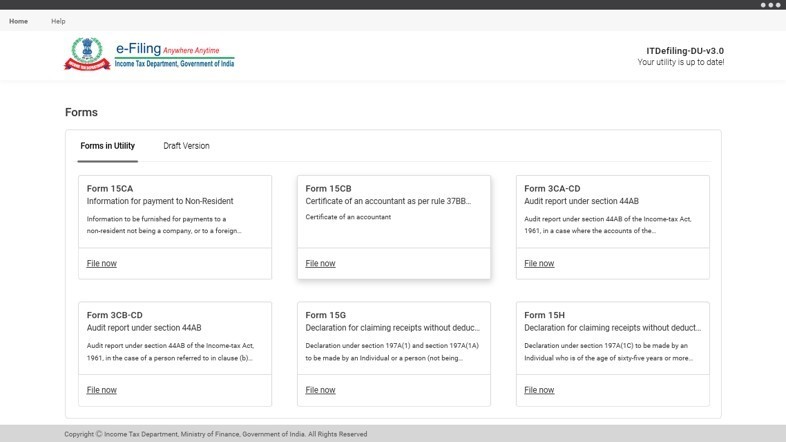Click File now for Form 15G
The image size is (786, 442).
[320, 390]
